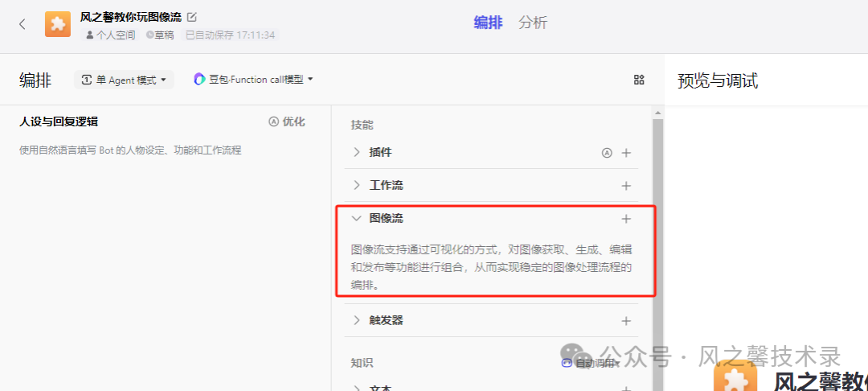Click the 人设与回复逻辑 heading

59,121
